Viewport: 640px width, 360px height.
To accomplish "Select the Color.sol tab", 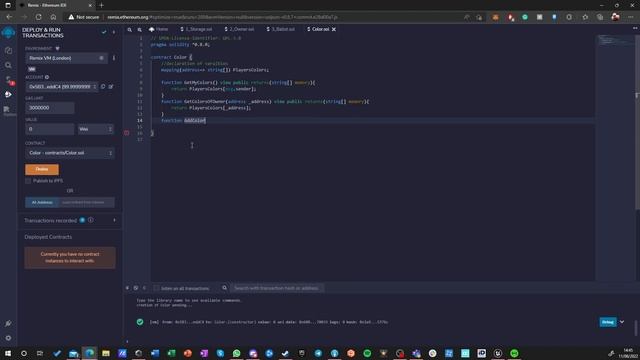I will click(x=318, y=29).
